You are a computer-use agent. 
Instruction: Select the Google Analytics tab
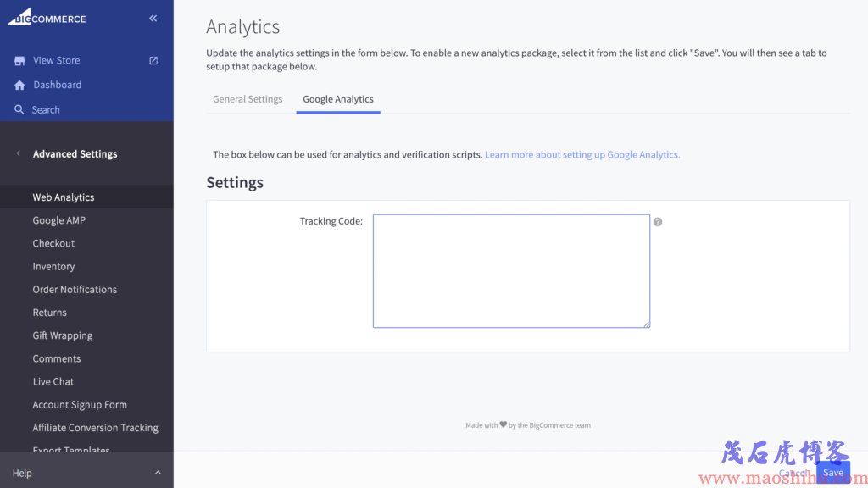[x=338, y=99]
